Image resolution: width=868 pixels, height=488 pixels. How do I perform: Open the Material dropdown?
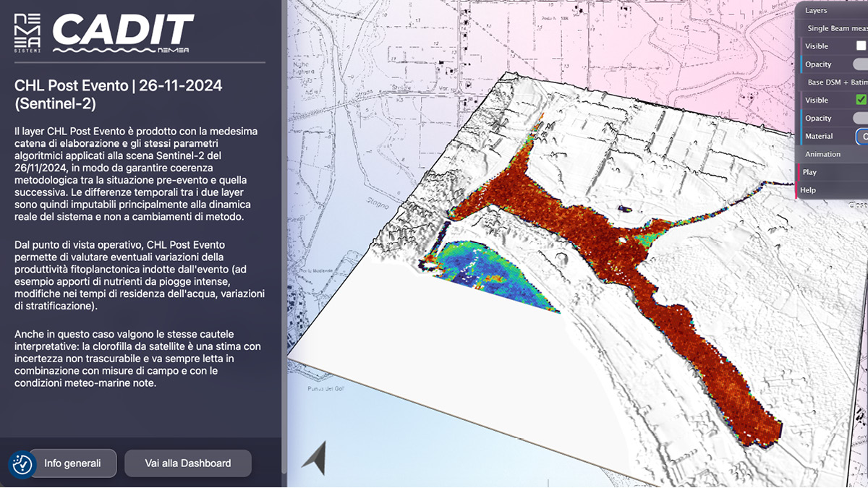coord(862,136)
